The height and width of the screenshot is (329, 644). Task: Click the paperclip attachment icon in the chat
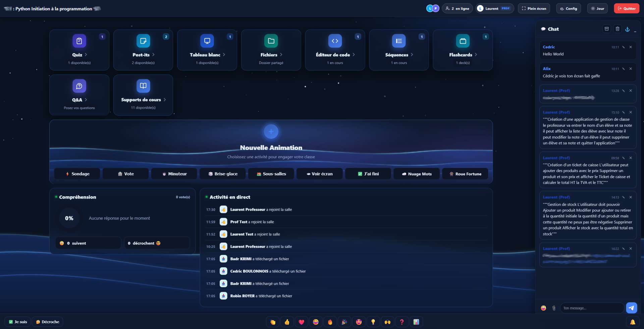tap(554, 308)
